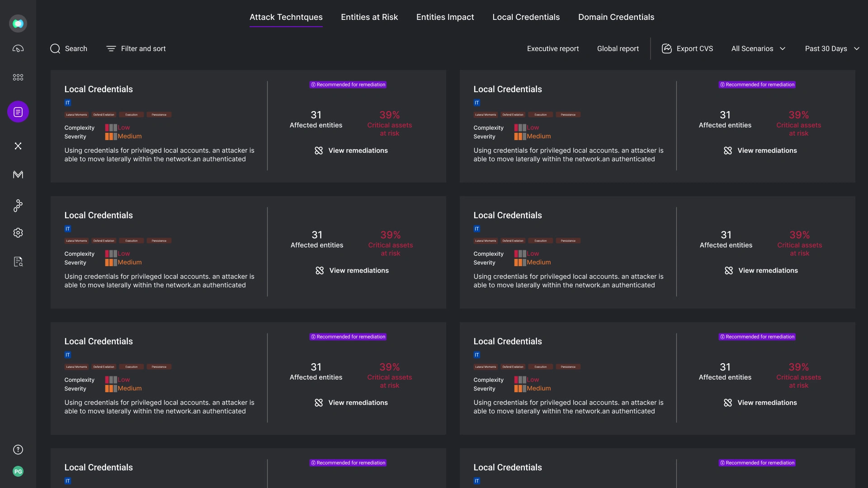Click remediation icon in second-row right card
Image resolution: width=868 pixels, height=488 pixels.
click(729, 271)
